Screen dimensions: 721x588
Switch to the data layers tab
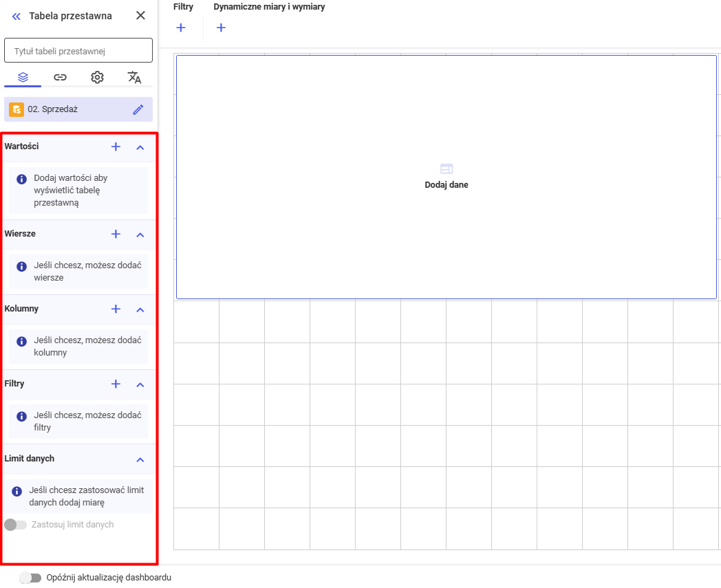(x=23, y=77)
